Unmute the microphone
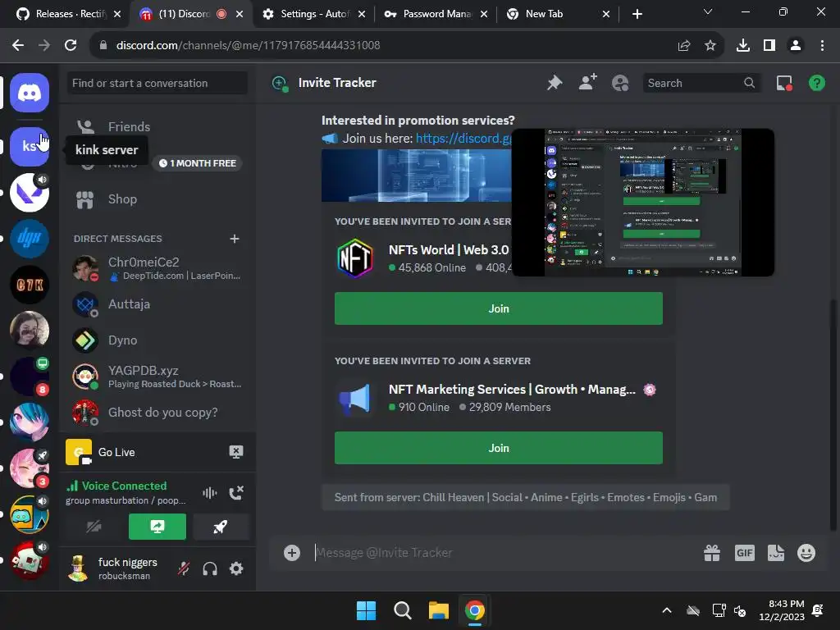This screenshot has width=840, height=630. click(x=184, y=568)
